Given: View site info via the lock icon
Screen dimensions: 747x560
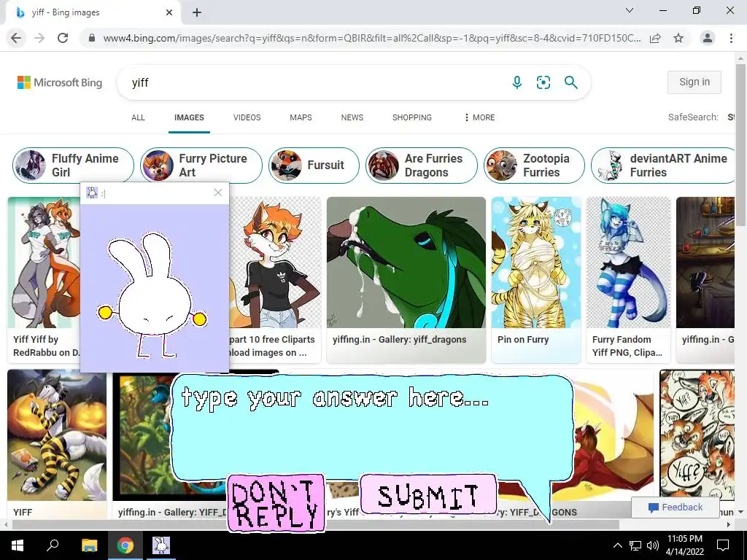Looking at the screenshot, I should [x=92, y=38].
